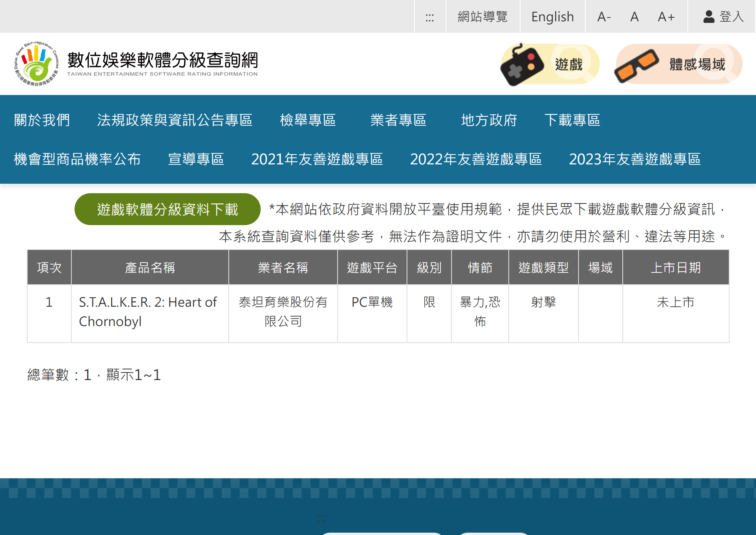Open 檢舉專區 menu
The image size is (756, 535).
(308, 120)
